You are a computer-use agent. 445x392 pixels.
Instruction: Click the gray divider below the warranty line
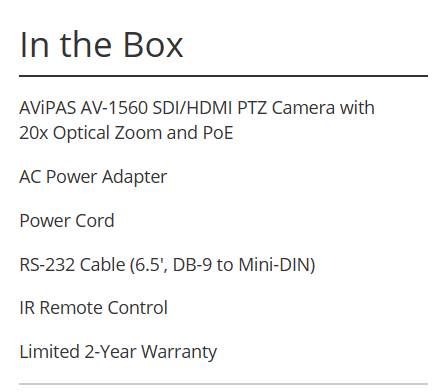[x=223, y=384]
